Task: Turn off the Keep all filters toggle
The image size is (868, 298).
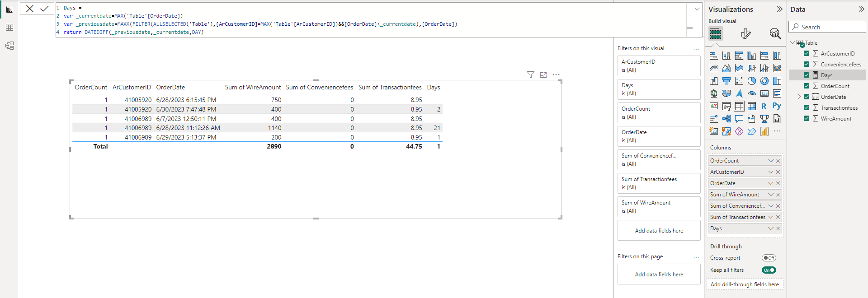Action: point(769,270)
